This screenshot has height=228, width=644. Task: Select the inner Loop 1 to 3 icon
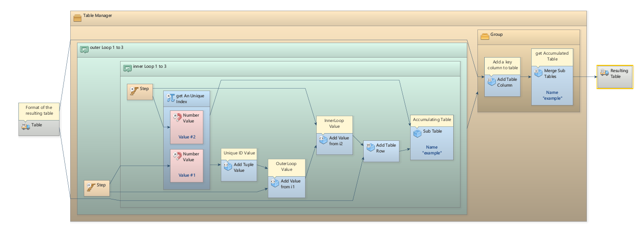(127, 68)
